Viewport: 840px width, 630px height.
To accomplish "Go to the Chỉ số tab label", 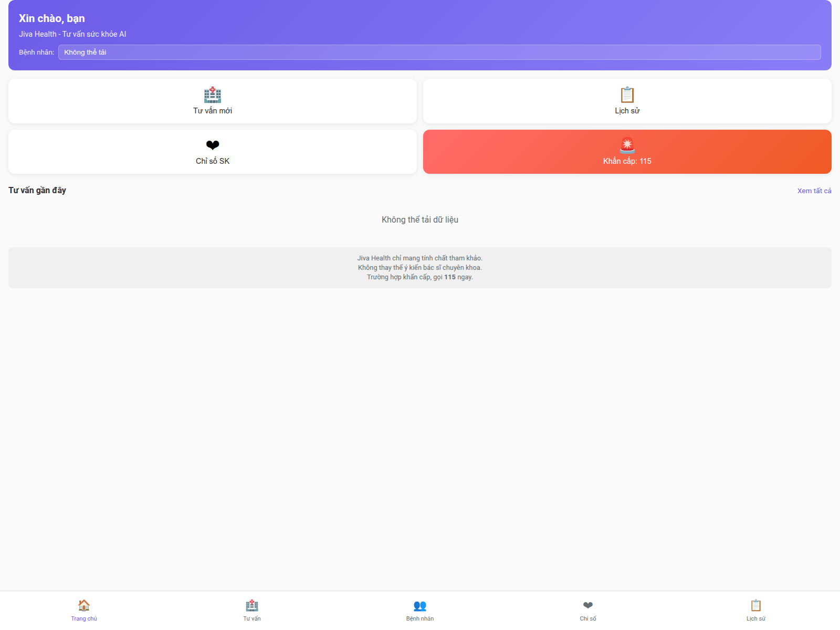I will pyautogui.click(x=588, y=618).
